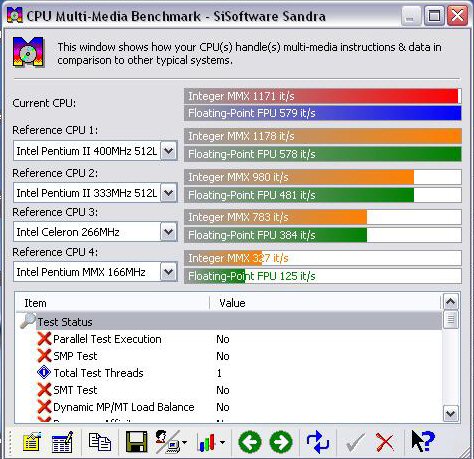This screenshot has height=459, width=474.
Task: Click the Floating-Point FPU 125 it/s bar
Action: [x=323, y=276]
